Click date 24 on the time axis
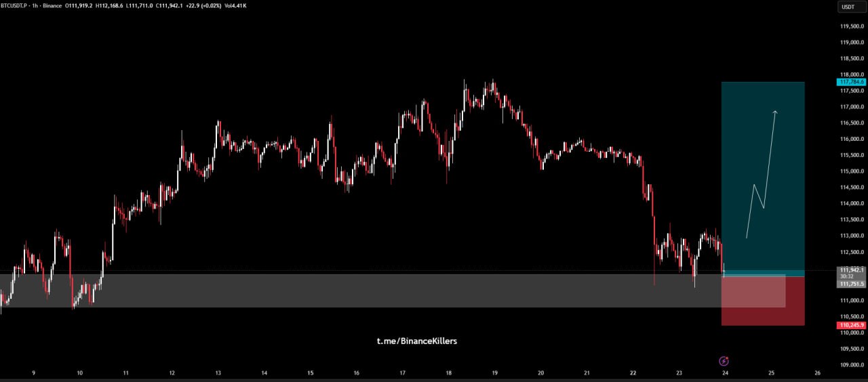Screen dimensions: 868x382 coord(726,373)
